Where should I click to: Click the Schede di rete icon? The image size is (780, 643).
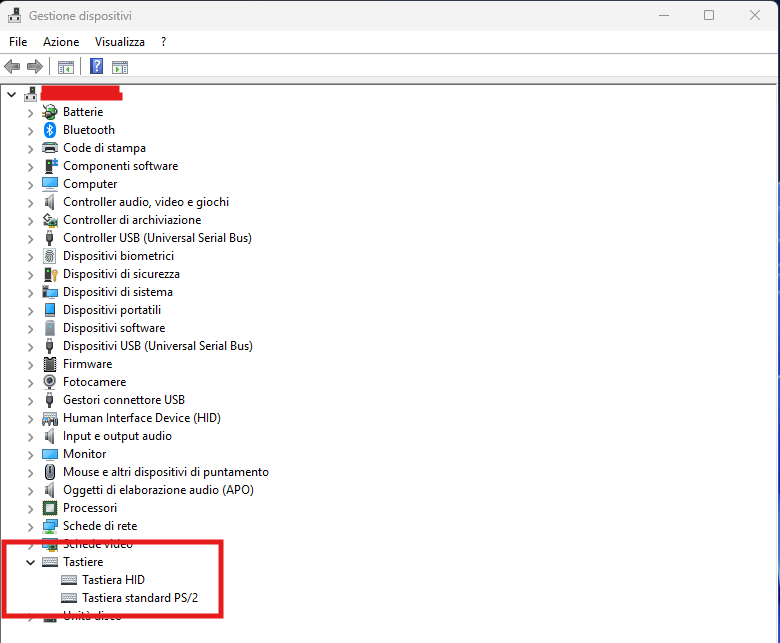pos(50,526)
